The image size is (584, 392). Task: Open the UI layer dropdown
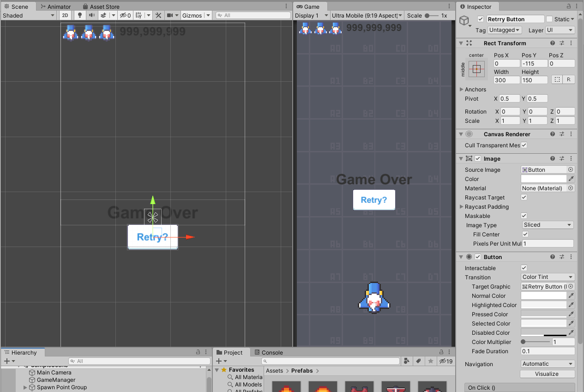tap(560, 30)
